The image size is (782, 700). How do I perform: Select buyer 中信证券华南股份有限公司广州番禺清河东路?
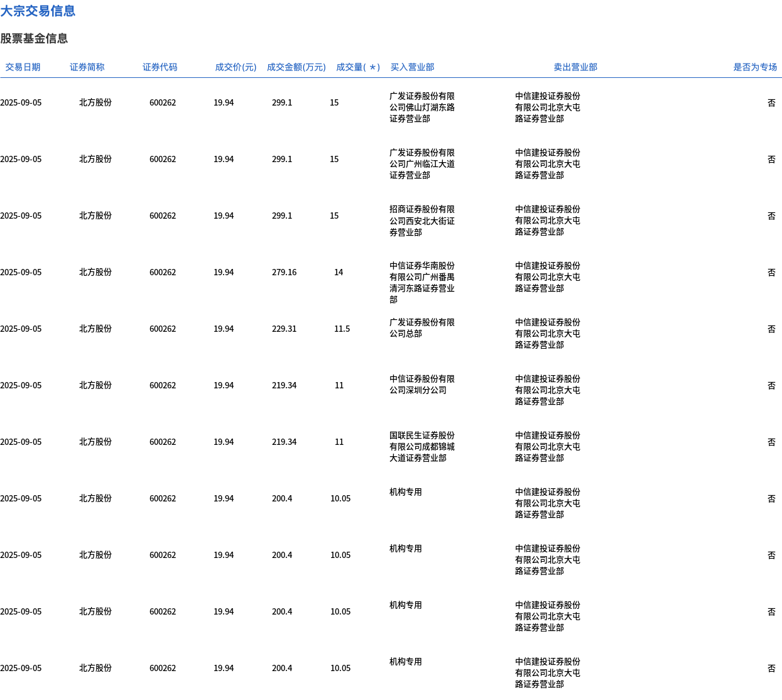coord(422,283)
